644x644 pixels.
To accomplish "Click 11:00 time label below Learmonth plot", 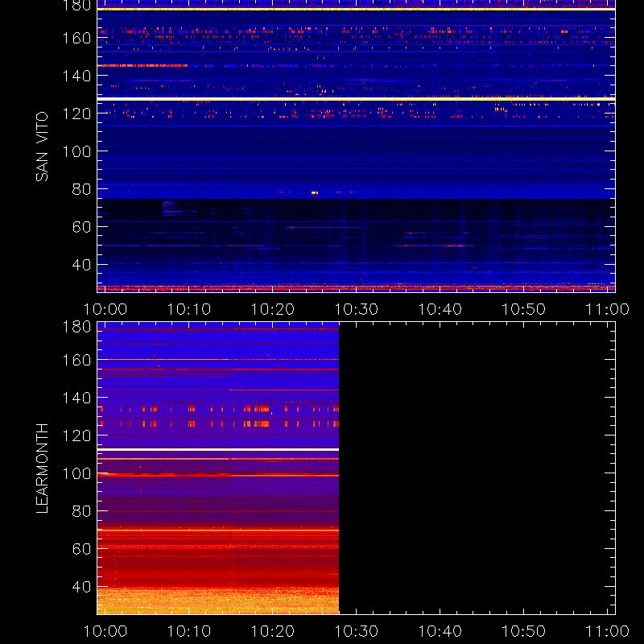I will click(x=607, y=631).
